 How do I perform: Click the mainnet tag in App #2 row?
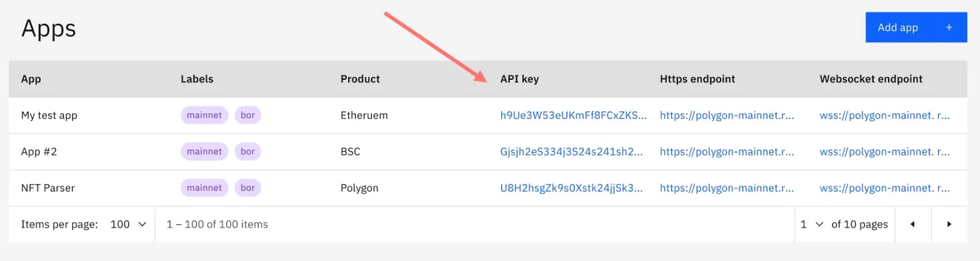(205, 151)
